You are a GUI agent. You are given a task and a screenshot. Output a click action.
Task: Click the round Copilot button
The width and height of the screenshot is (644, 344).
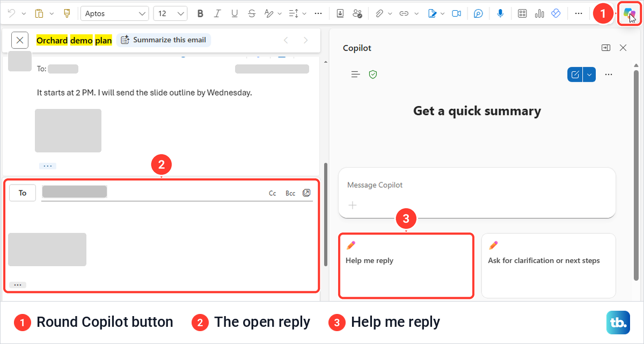point(628,13)
